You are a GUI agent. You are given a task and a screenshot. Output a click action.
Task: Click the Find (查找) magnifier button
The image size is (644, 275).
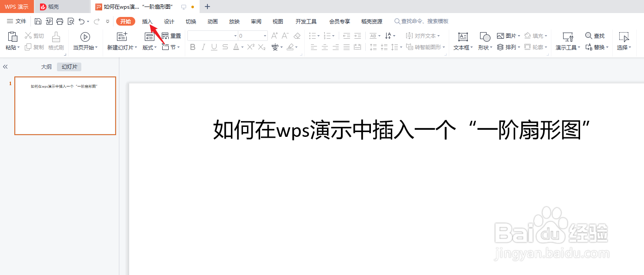coord(595,36)
